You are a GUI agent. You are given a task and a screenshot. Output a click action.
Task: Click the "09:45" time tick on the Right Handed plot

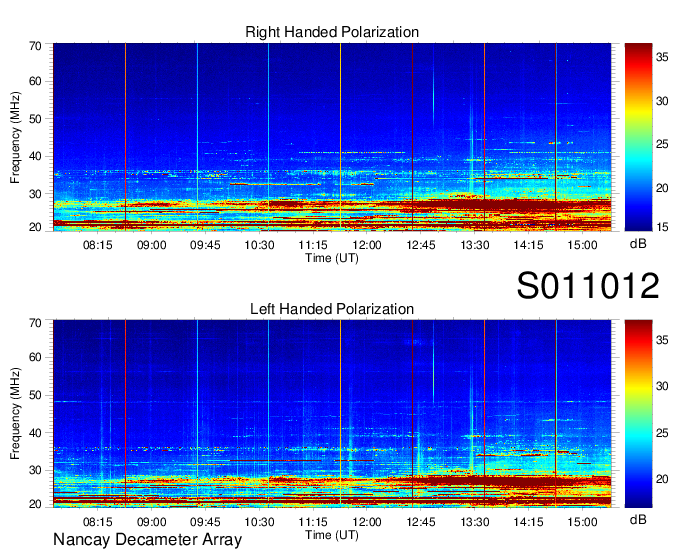205,245
